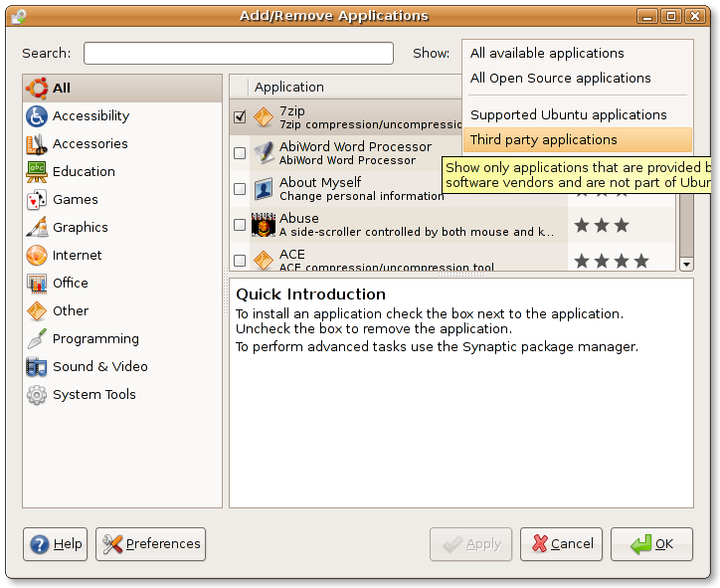Click the Accessories scissors icon
The image size is (720, 588).
pyautogui.click(x=37, y=144)
